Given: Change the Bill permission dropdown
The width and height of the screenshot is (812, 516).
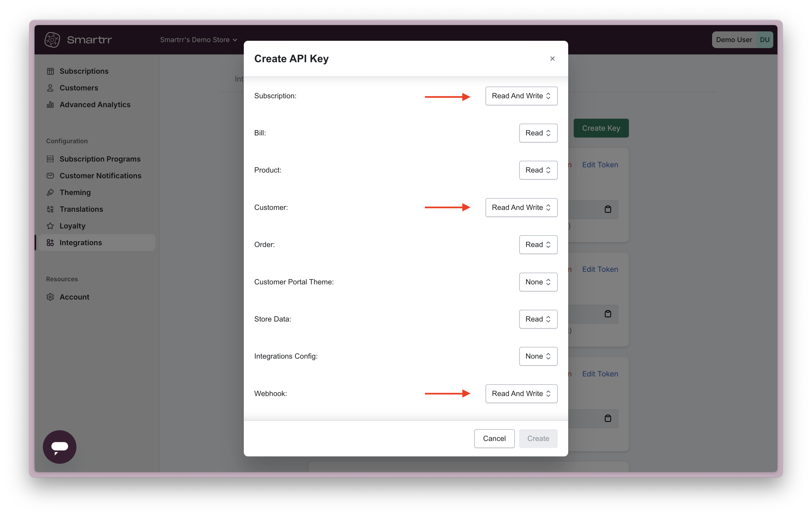Looking at the screenshot, I should (538, 133).
